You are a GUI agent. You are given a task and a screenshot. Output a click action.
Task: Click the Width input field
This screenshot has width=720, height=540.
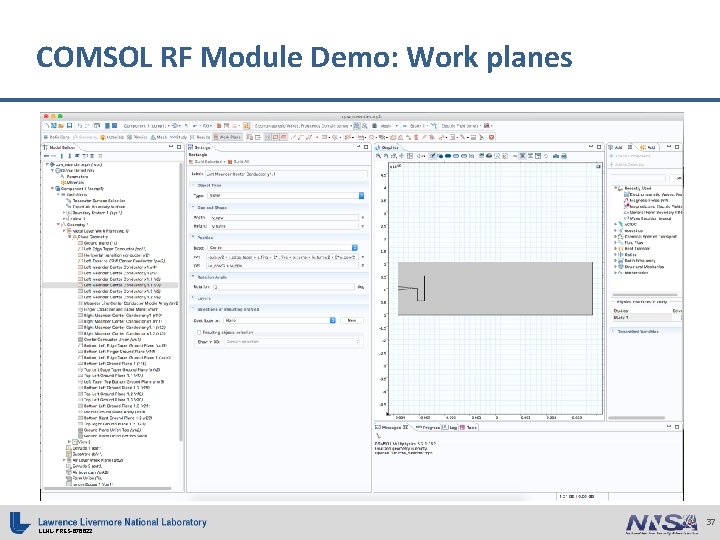(284, 218)
